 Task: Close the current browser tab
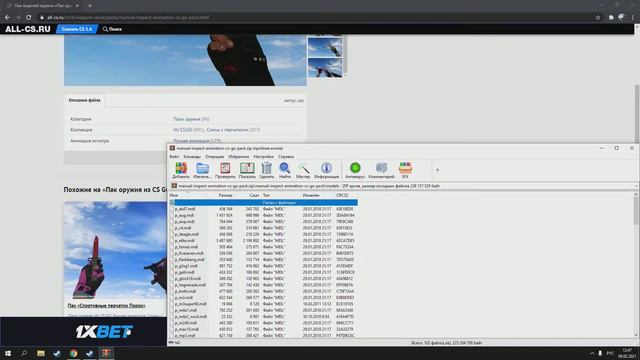pyautogui.click(x=77, y=6)
